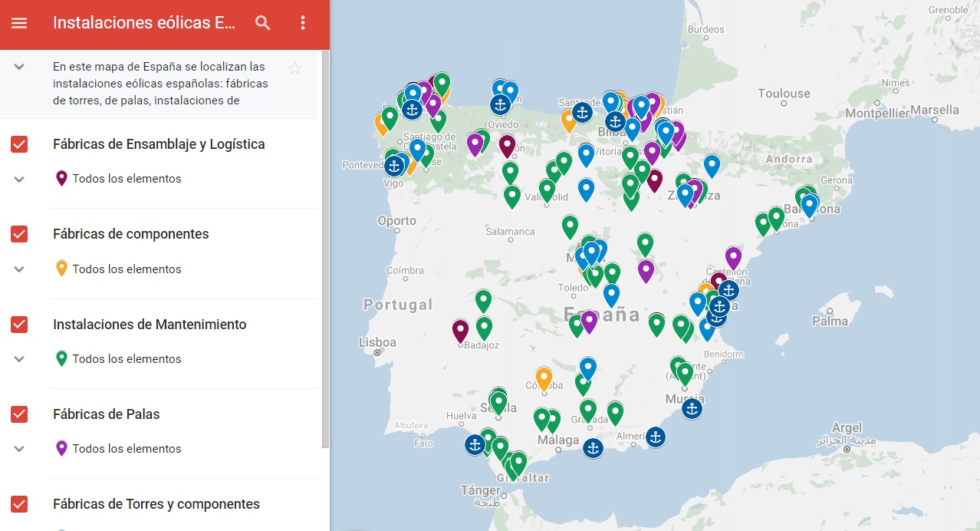Click Todos los elementos under Fábricas de Palas

tap(127, 449)
